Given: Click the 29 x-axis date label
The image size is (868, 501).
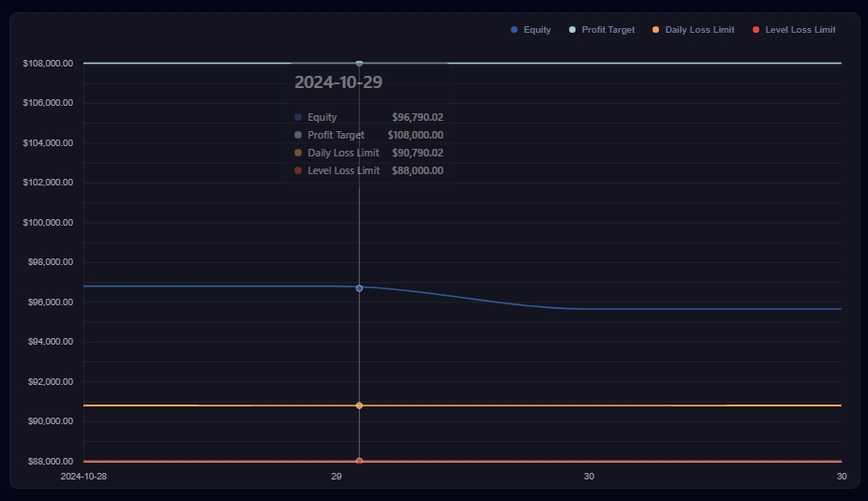Looking at the screenshot, I should click(337, 477).
